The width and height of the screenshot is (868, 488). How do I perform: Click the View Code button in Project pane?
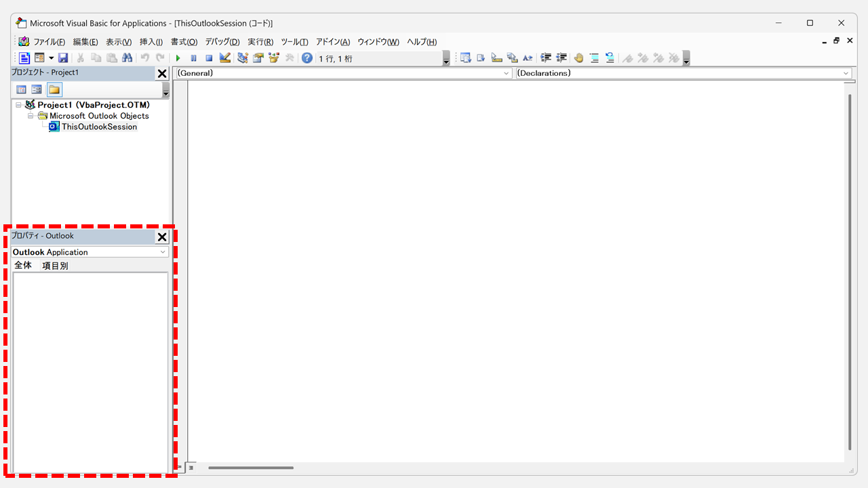pyautogui.click(x=21, y=89)
